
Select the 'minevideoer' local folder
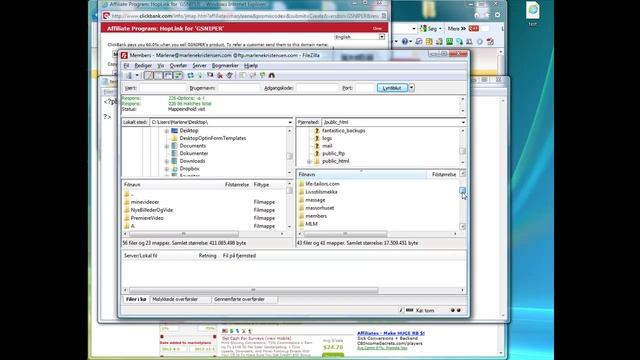coord(145,202)
